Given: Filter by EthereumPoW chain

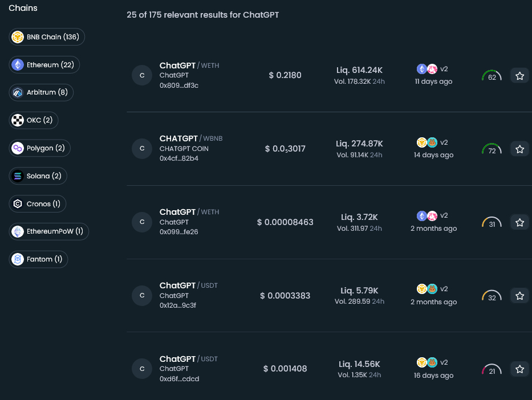Looking at the screenshot, I should click(49, 231).
